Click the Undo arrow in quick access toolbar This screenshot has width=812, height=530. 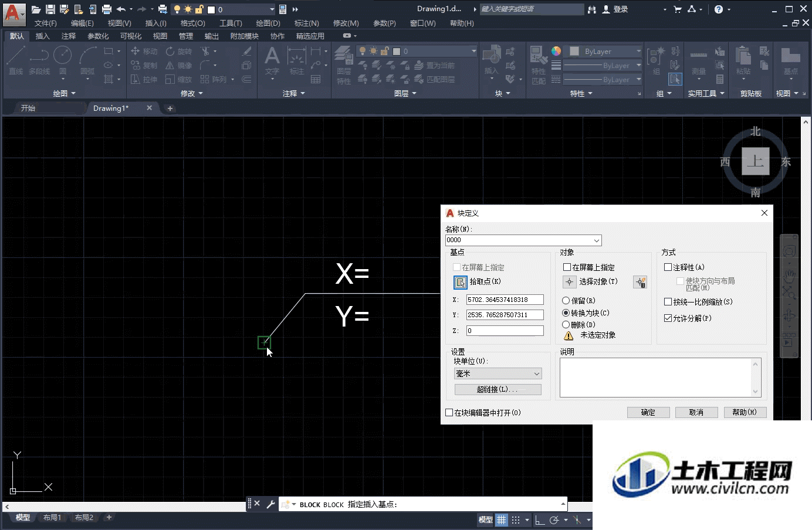121,9
